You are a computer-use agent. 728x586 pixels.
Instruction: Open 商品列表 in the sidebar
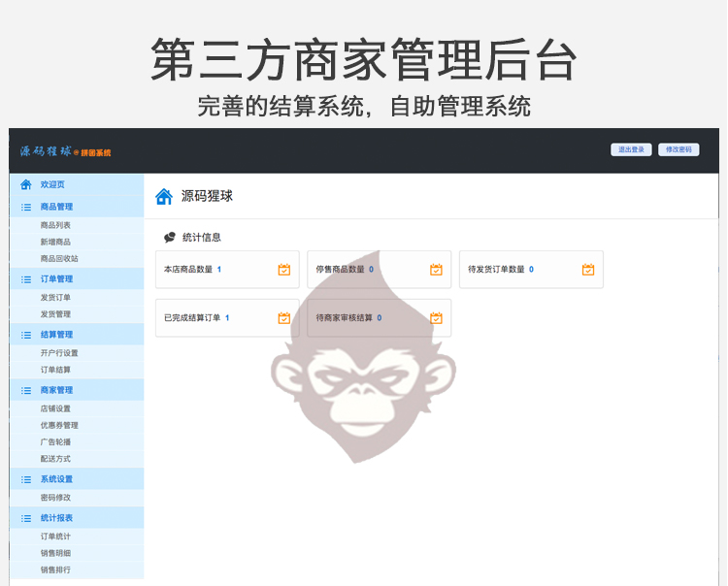pos(55,225)
